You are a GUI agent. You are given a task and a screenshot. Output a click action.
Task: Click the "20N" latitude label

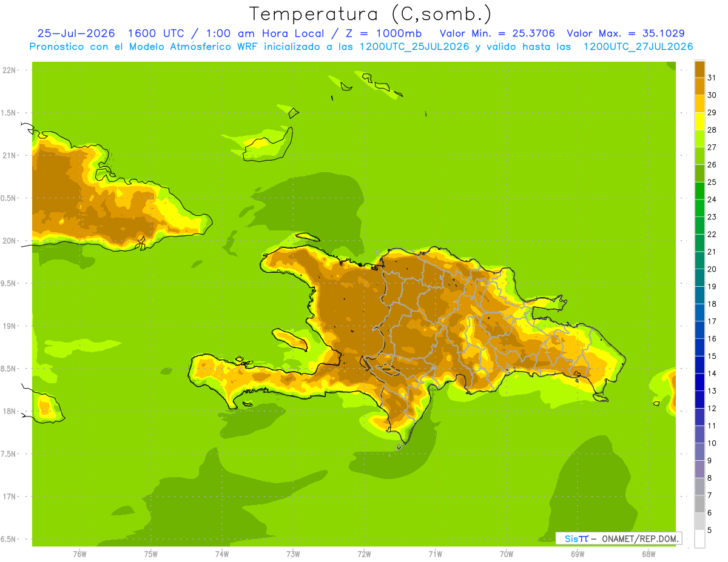(x=10, y=241)
